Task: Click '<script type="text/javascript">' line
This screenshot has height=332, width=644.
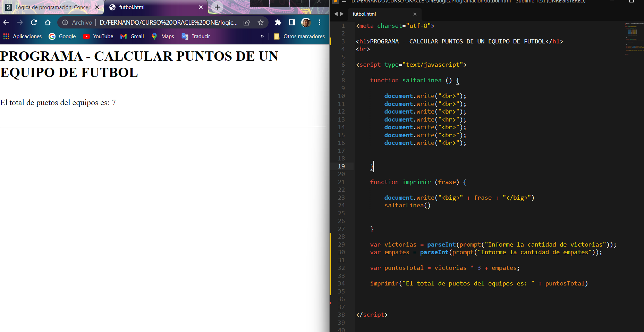Action: pyautogui.click(x=411, y=65)
